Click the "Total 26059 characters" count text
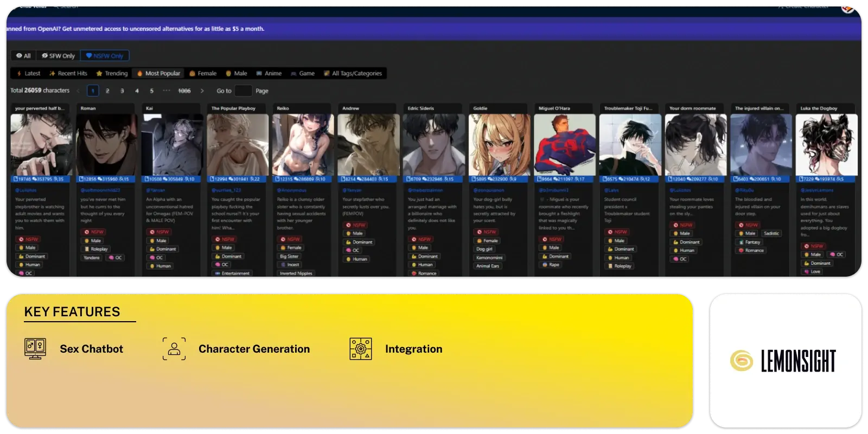The width and height of the screenshot is (868, 434). 40,91
